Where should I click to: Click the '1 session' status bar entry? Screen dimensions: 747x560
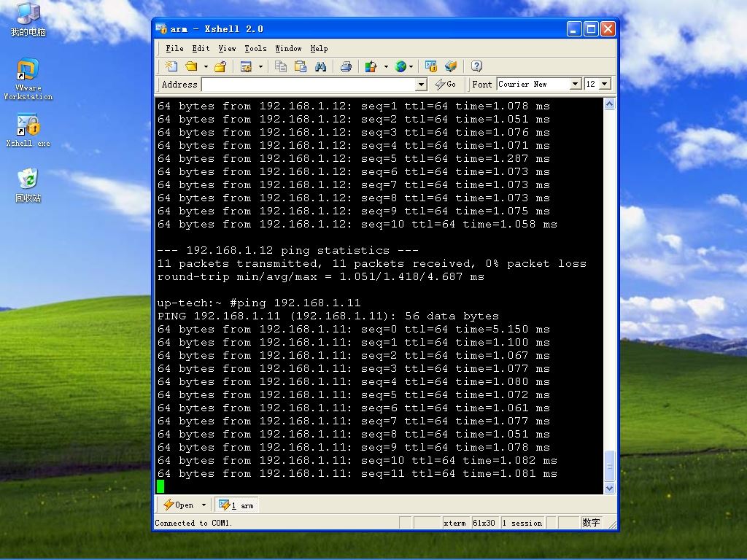click(522, 523)
